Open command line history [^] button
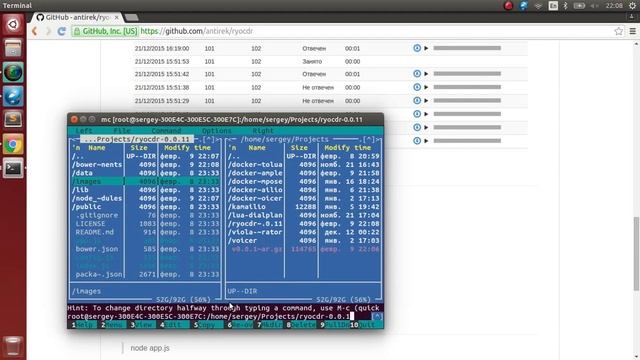This screenshot has width=640, height=360. [x=377, y=316]
